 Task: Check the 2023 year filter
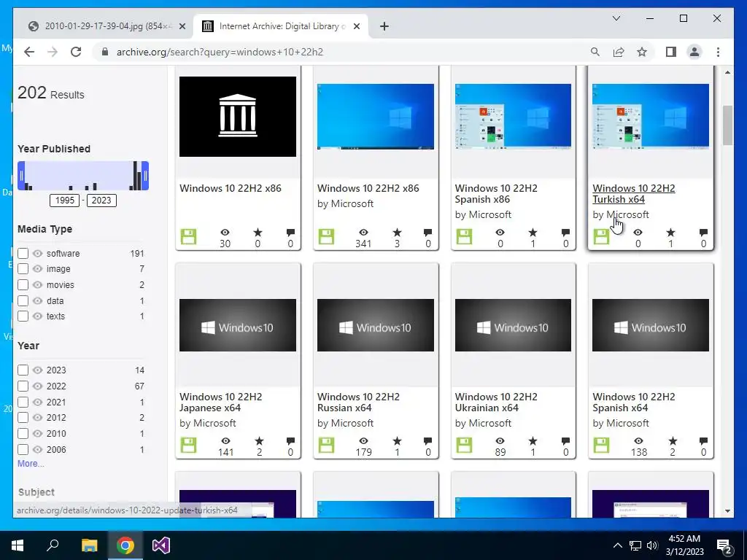coord(23,370)
